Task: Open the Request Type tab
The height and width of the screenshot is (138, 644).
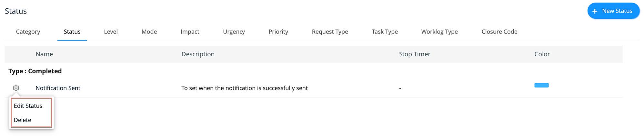Action: coord(330,32)
